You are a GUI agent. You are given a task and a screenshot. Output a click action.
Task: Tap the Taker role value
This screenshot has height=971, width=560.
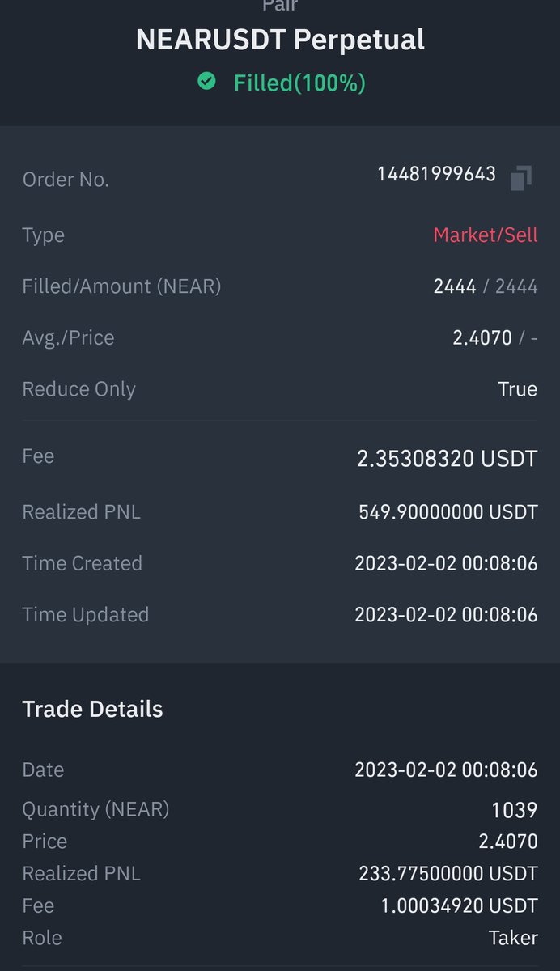point(513,938)
